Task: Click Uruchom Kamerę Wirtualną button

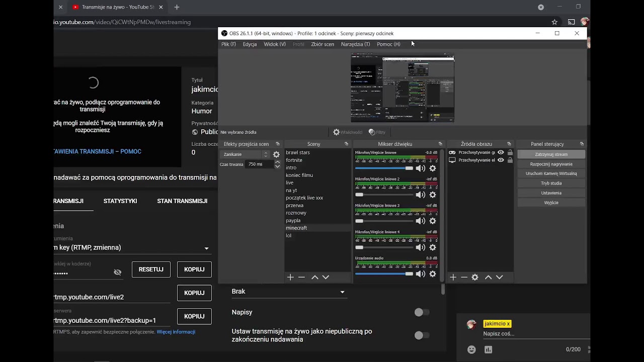Action: point(551,173)
